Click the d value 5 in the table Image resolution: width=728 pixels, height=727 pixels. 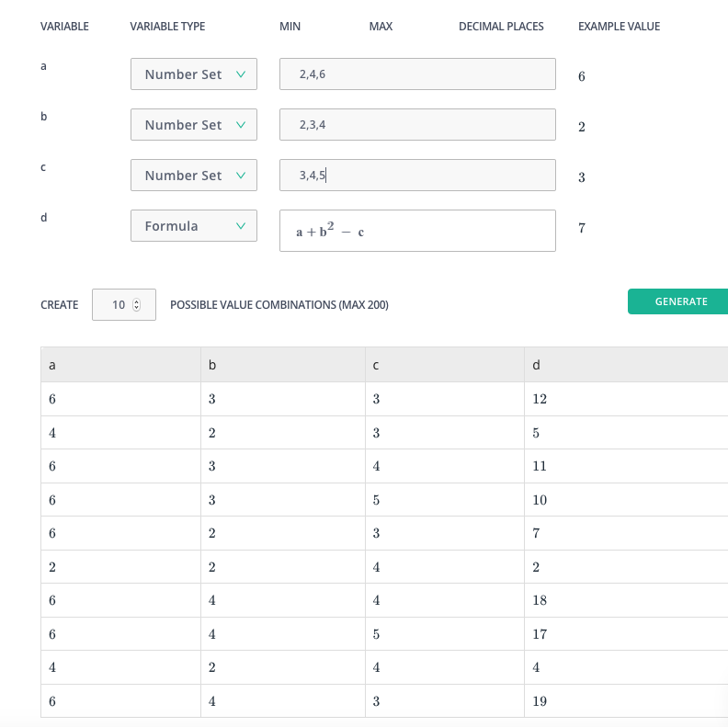(536, 433)
